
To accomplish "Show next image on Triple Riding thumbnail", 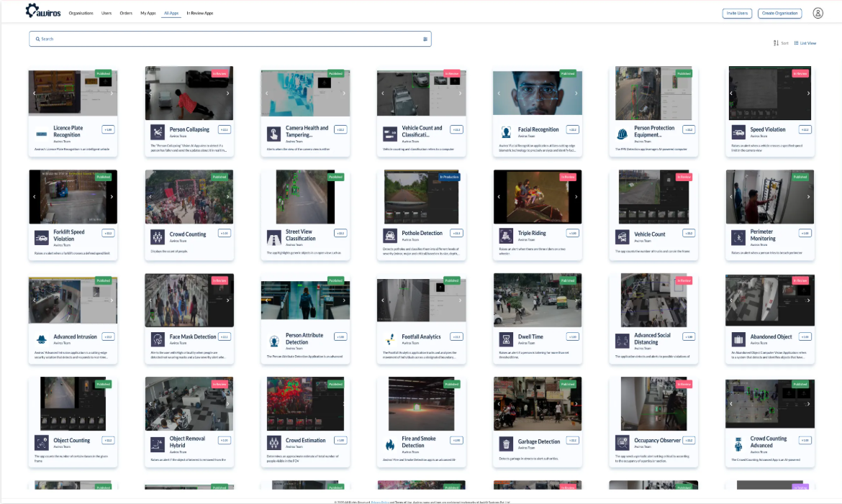I will coord(576,197).
